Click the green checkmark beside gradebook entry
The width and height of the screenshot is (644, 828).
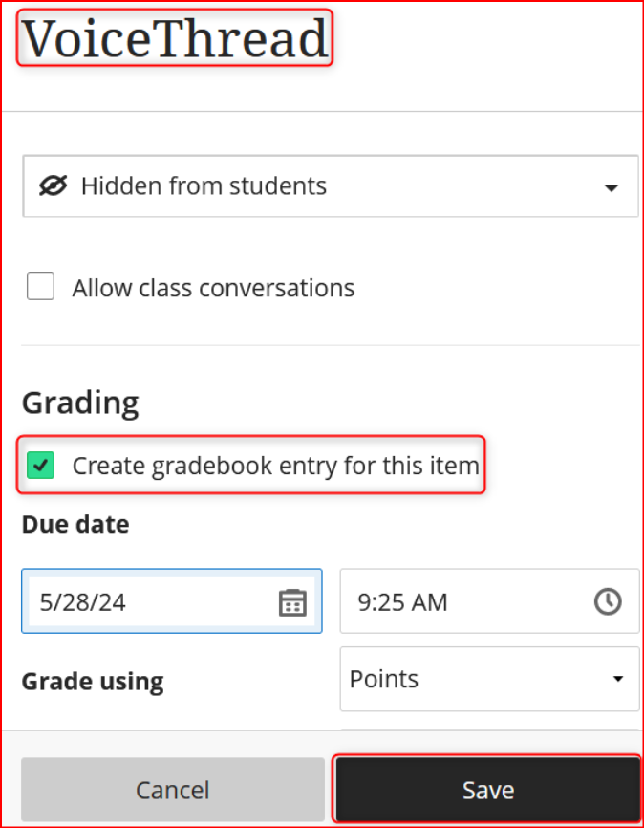click(x=41, y=466)
